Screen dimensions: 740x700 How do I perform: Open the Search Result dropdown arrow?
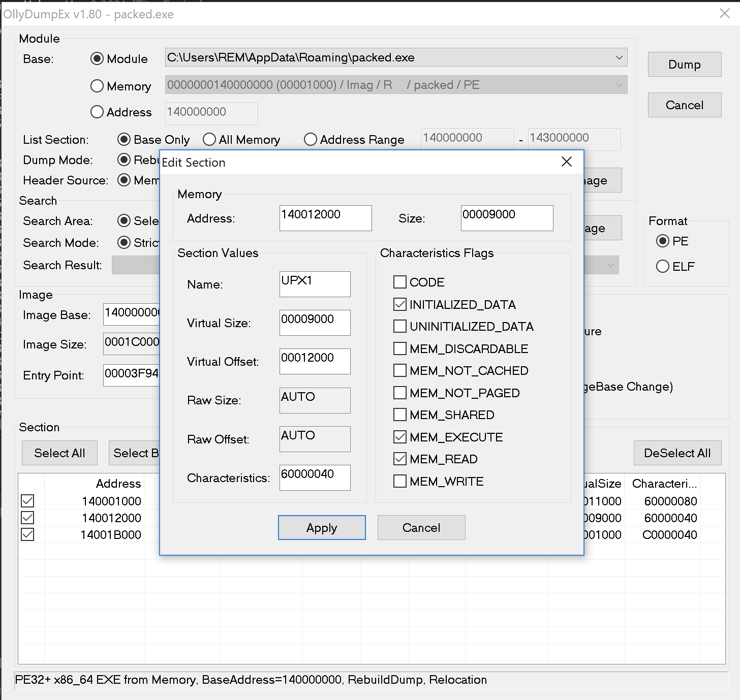[610, 265]
